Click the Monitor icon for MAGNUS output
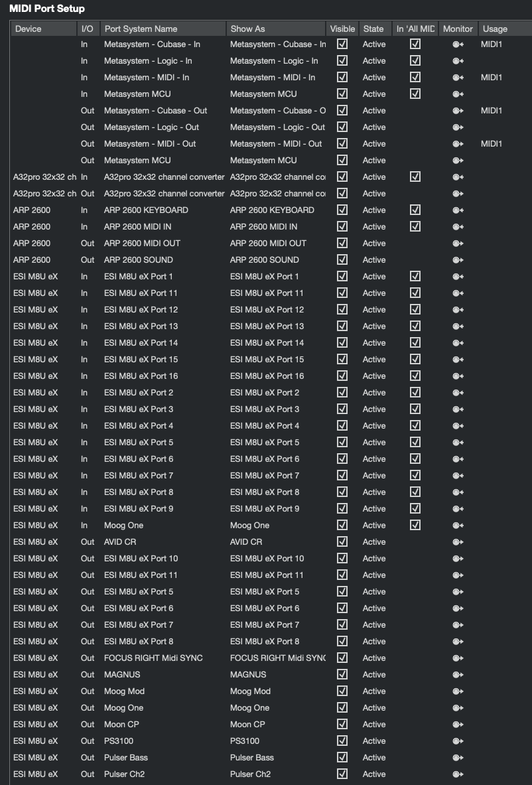The width and height of the screenshot is (532, 785). (x=458, y=675)
